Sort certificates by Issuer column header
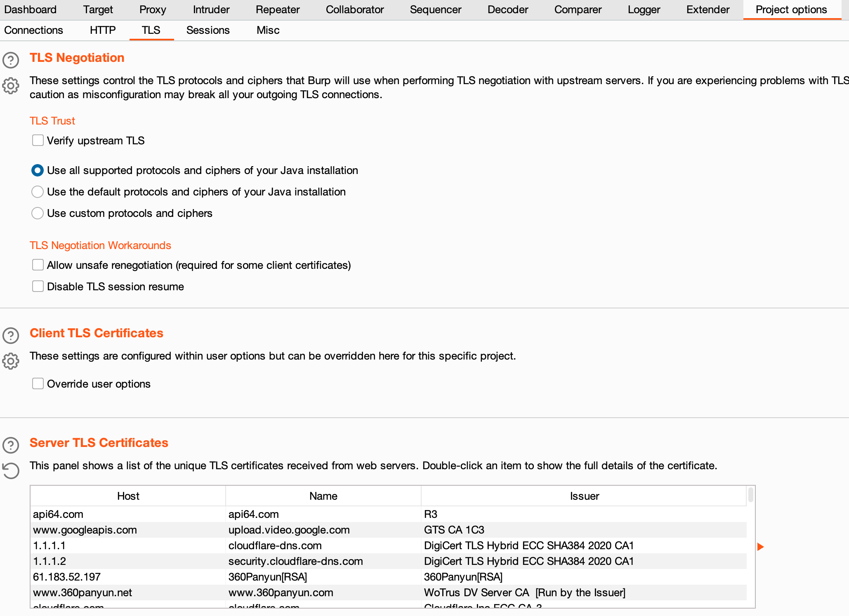Image resolution: width=849 pixels, height=616 pixels. [584, 496]
